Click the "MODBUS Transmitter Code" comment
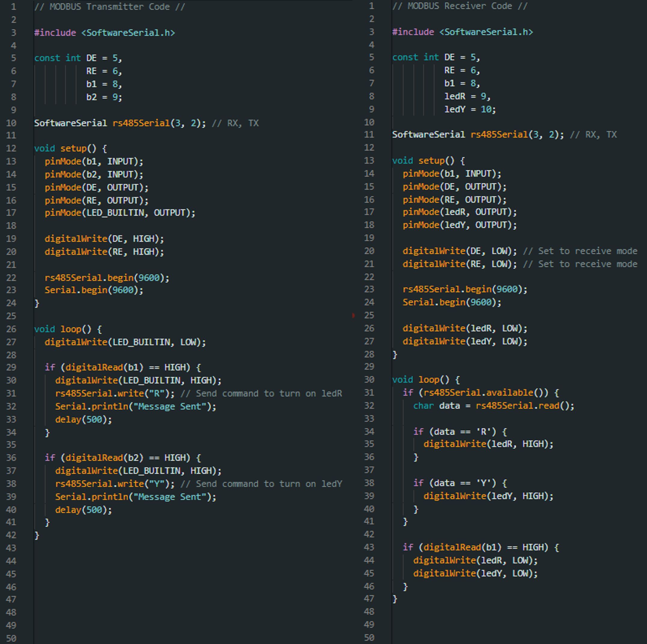647x644 pixels. [110, 7]
